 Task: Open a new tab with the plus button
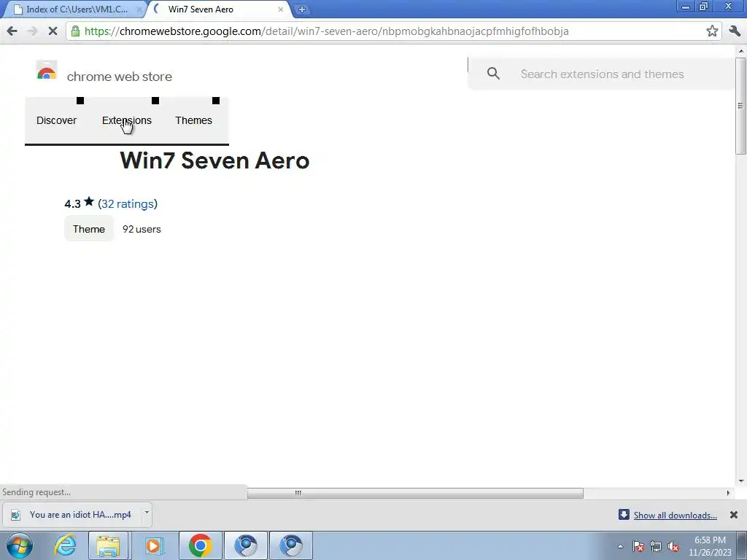[x=301, y=9]
